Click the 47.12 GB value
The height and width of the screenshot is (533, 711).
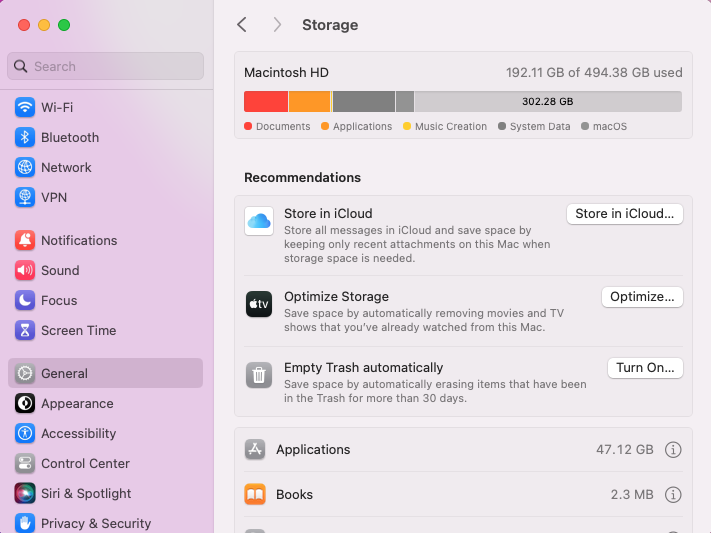[x=625, y=450]
